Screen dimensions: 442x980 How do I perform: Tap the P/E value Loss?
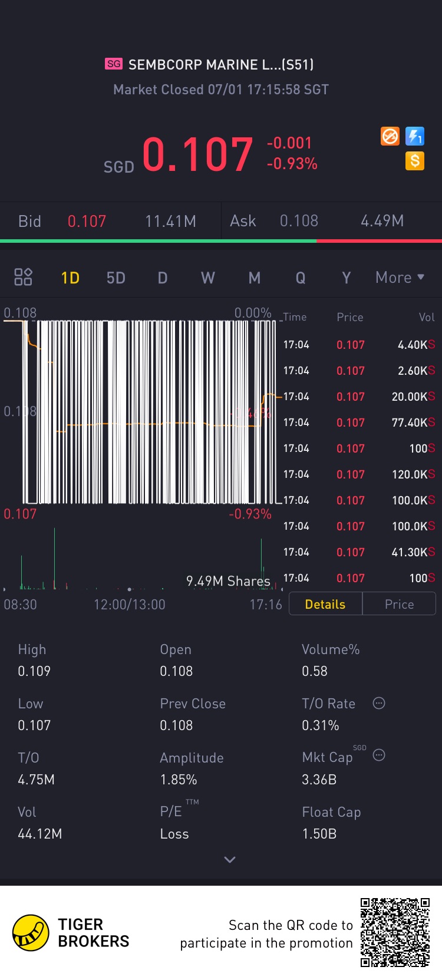pyautogui.click(x=174, y=834)
